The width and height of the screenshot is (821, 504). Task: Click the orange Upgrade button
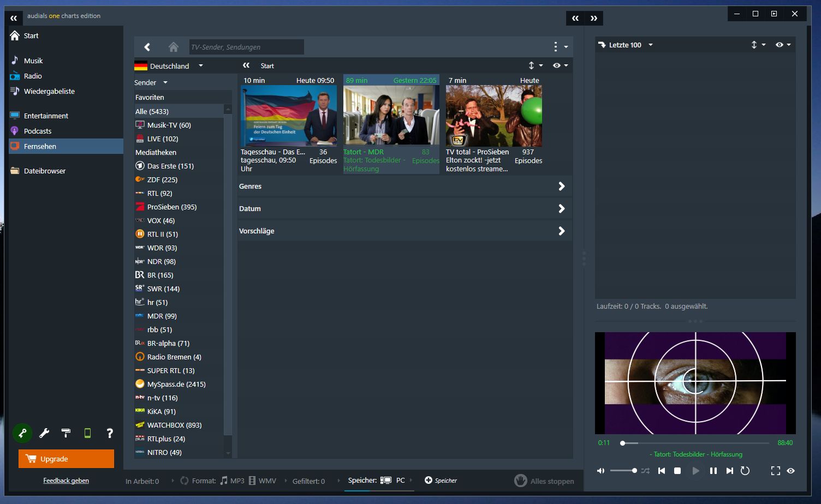point(66,459)
